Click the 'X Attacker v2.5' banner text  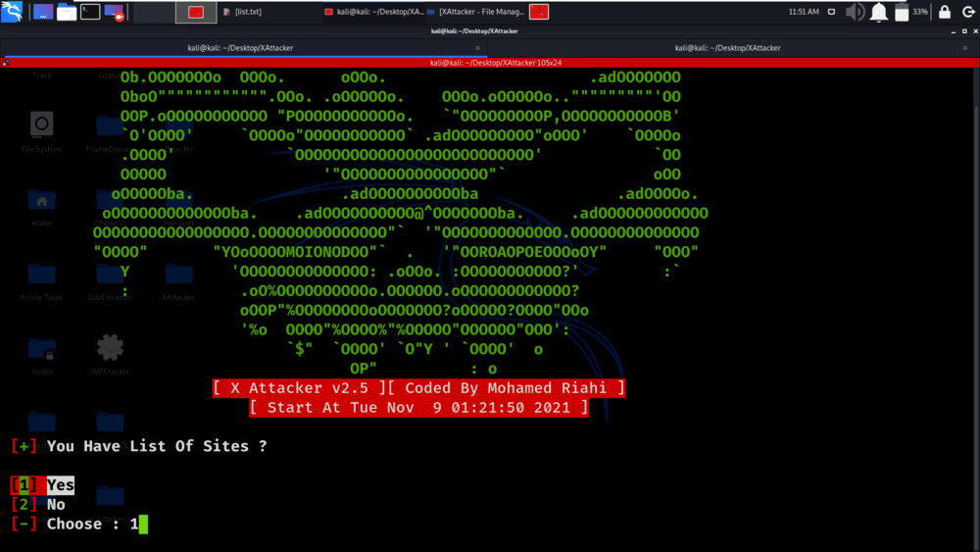pos(299,388)
